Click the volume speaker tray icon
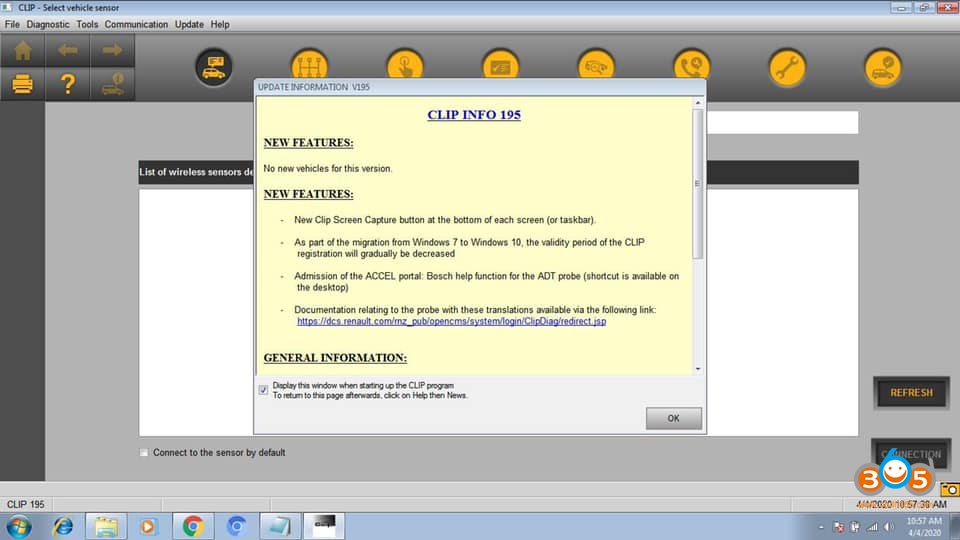The image size is (960, 540). pos(889,527)
